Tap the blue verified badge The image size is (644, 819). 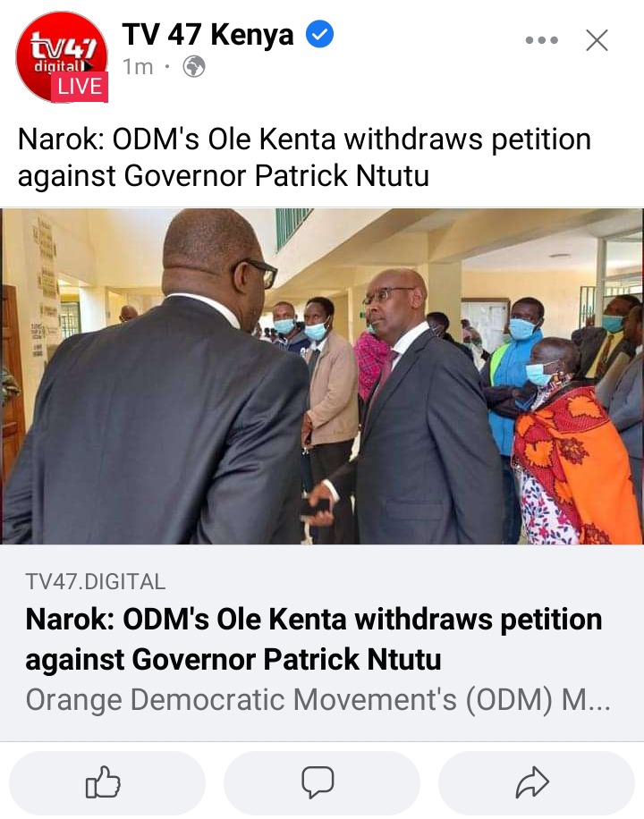(319, 34)
